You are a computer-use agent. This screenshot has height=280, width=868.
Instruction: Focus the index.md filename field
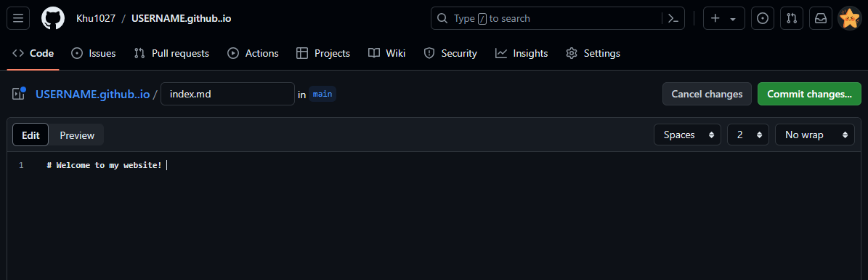pos(227,94)
